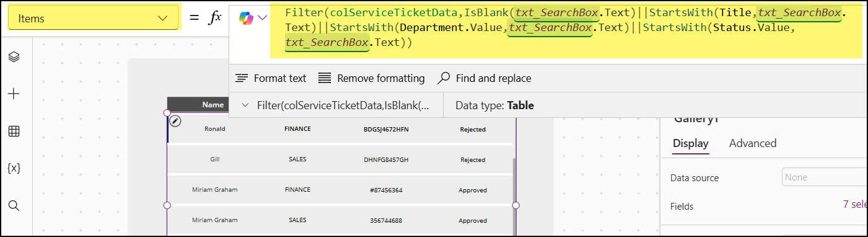This screenshot has height=237, width=868.
Task: Open Find and replace
Action: (484, 78)
